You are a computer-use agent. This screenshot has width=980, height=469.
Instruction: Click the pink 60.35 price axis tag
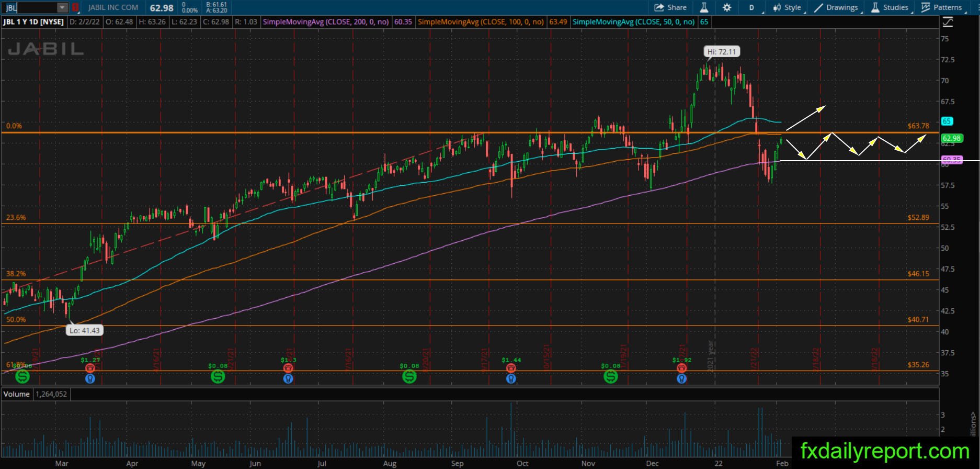[951, 160]
